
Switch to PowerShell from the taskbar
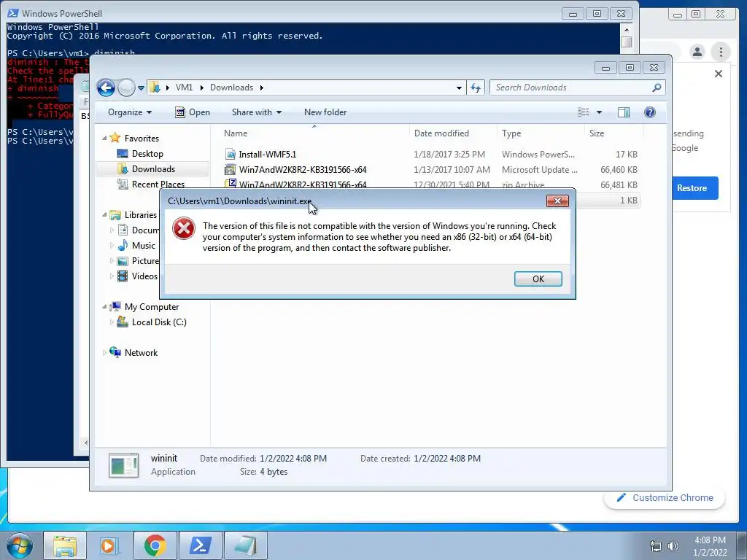(201, 545)
